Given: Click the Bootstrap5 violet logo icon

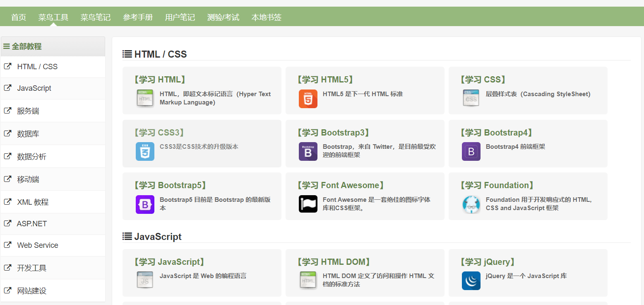Looking at the screenshot, I should point(145,204).
